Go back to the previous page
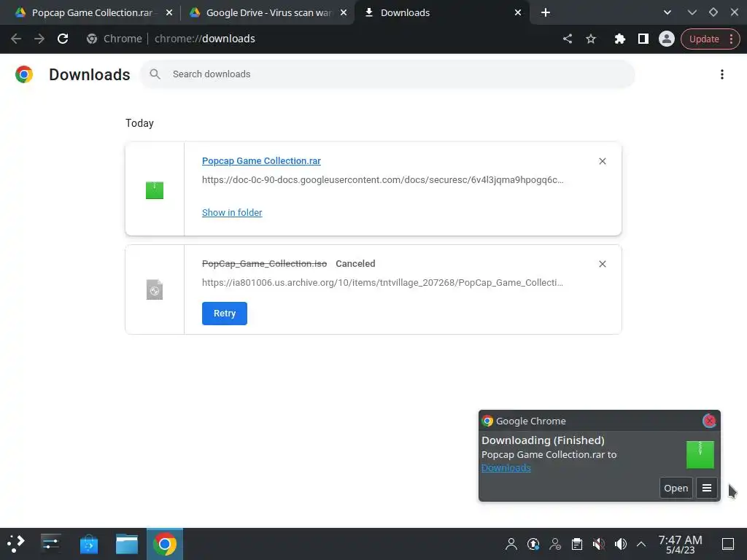Image resolution: width=747 pixels, height=560 pixels. [x=16, y=39]
